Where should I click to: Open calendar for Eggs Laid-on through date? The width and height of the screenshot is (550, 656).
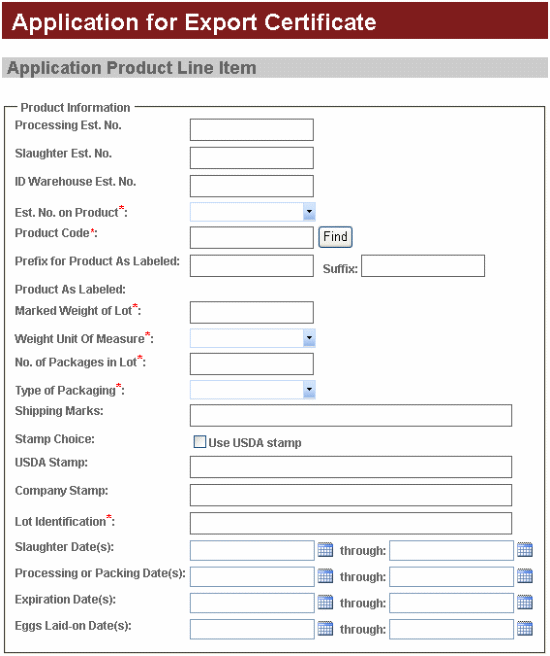click(x=524, y=629)
